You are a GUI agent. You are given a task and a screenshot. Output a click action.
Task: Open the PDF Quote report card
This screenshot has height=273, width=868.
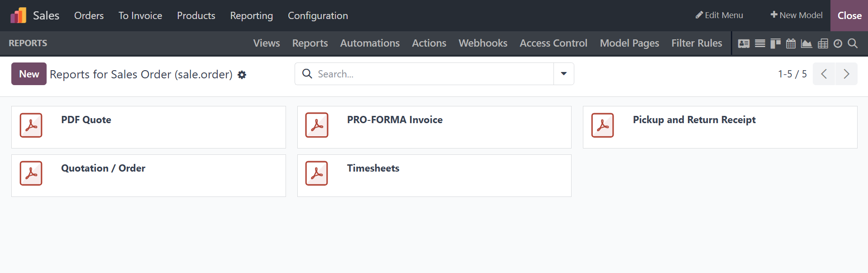[148, 127]
